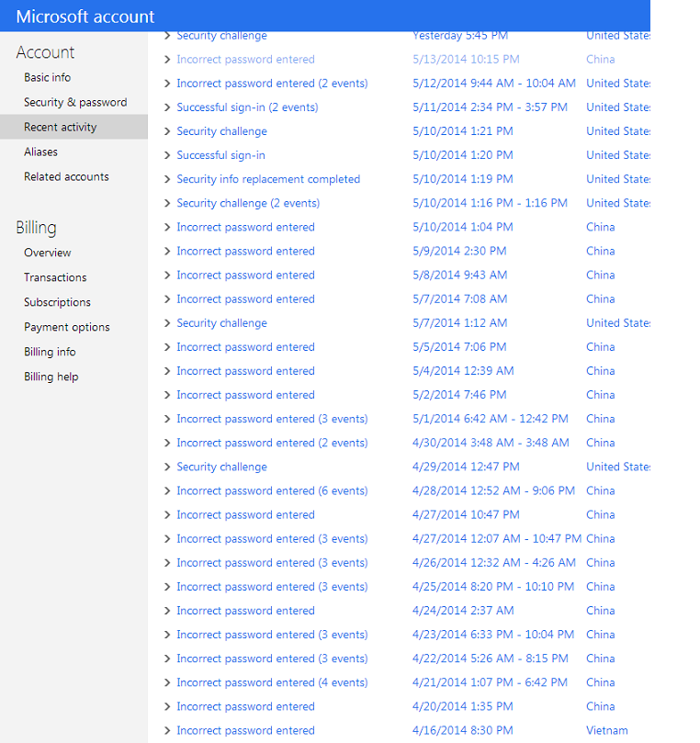Click the 4/24/2014 2:37 AM timestamp
This screenshot has height=743, width=700.
463,611
